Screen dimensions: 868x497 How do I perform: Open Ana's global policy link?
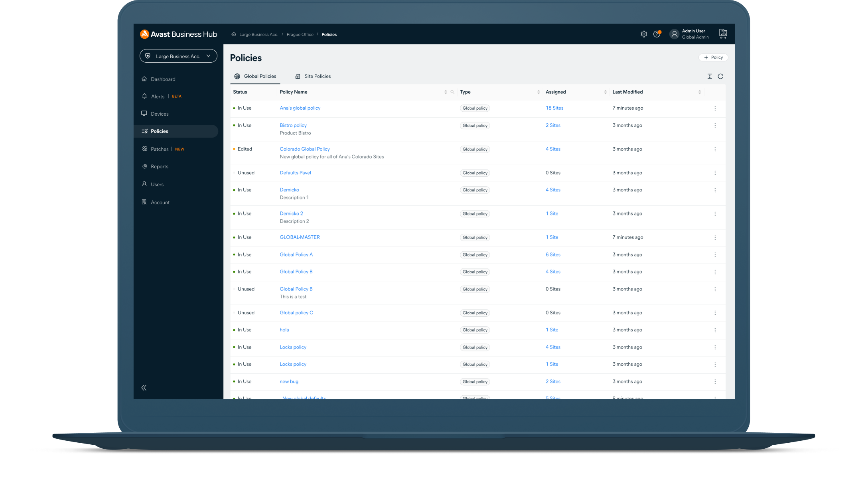300,108
